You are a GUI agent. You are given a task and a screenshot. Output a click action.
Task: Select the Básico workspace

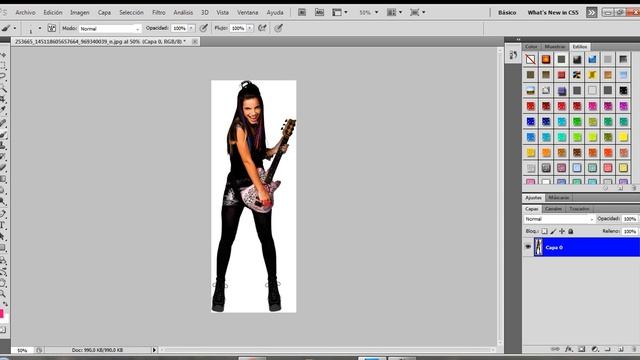click(507, 13)
